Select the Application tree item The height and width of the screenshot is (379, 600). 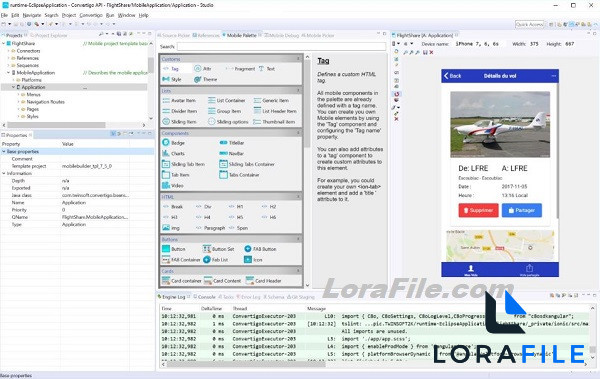[x=33, y=87]
